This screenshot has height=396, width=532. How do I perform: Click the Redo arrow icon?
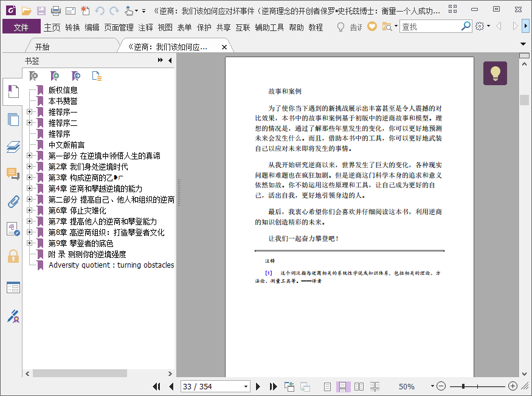click(114, 11)
